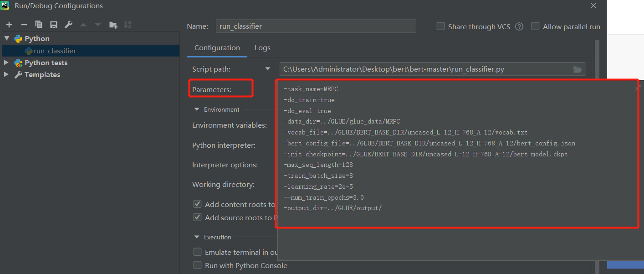Open edit templates wrench icon in toolbar
Viewport: 644px width, 274px height.
[68, 25]
